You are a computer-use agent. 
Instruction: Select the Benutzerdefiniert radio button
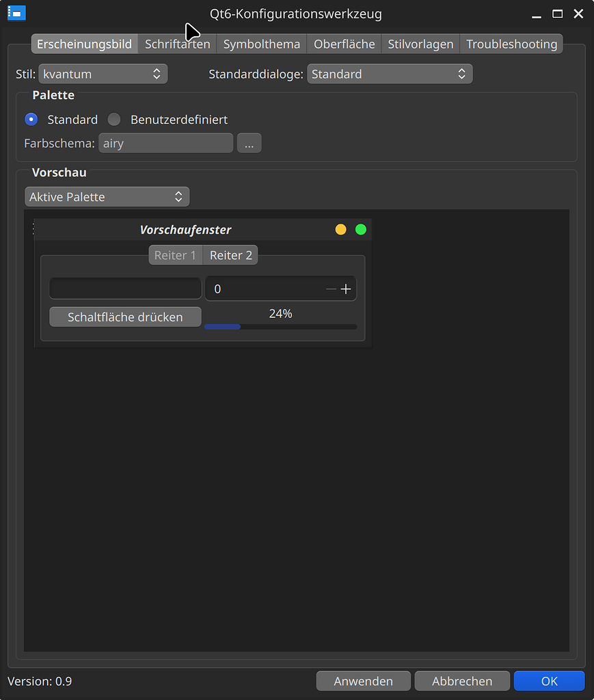[x=113, y=120]
